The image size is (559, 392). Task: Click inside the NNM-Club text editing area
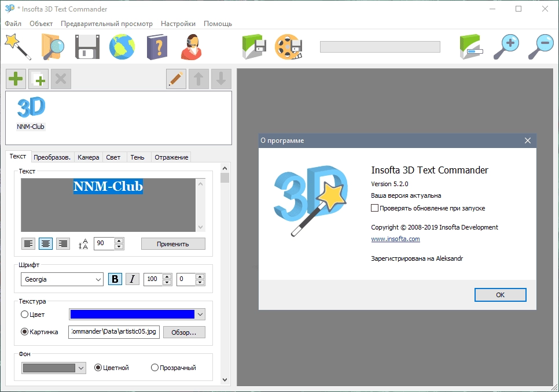point(108,205)
